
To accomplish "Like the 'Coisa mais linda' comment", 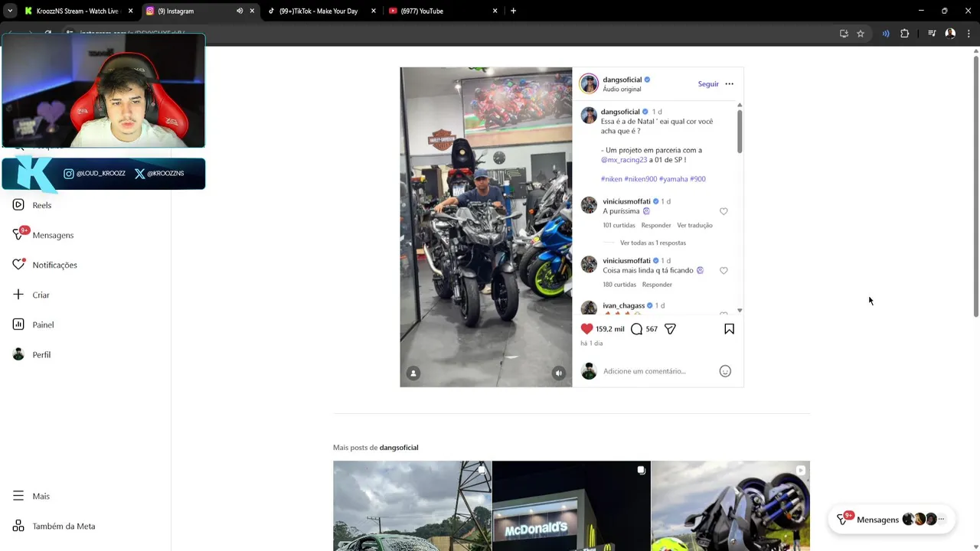I will (724, 271).
